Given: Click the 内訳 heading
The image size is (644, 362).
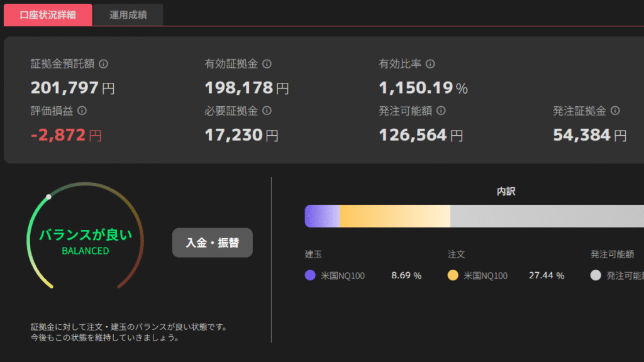Looking at the screenshot, I should coord(506,191).
